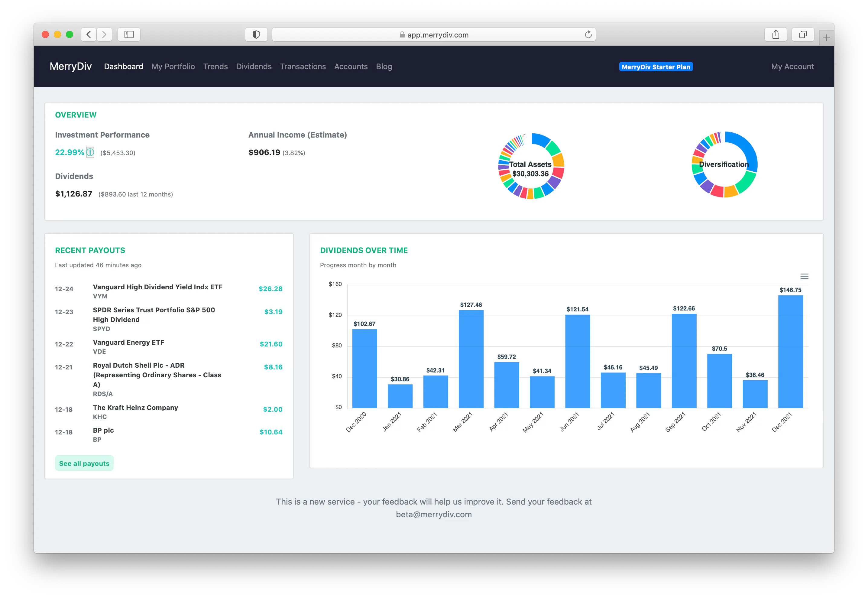Select Vanguard High Dividend Yield Indx ETF row

pyautogui.click(x=169, y=291)
